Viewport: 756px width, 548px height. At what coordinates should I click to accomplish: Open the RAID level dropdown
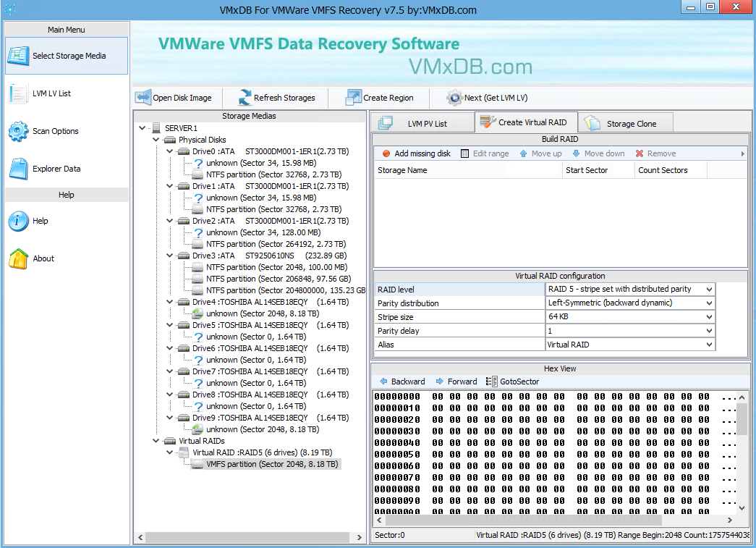point(709,289)
